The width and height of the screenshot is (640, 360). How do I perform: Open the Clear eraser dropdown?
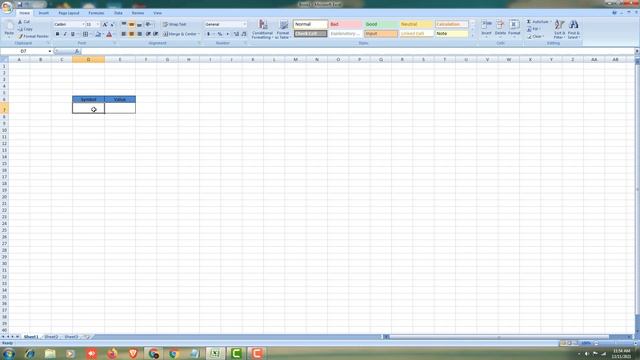[536, 36]
